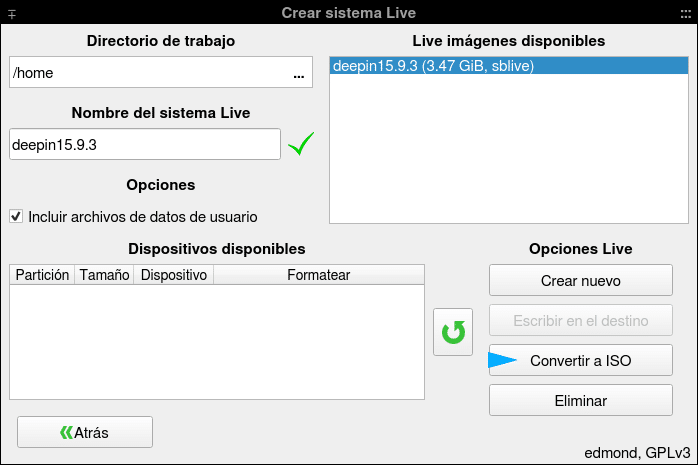Click the green refresh devices icon
Screen dimensions: 698x465
click(x=453, y=332)
